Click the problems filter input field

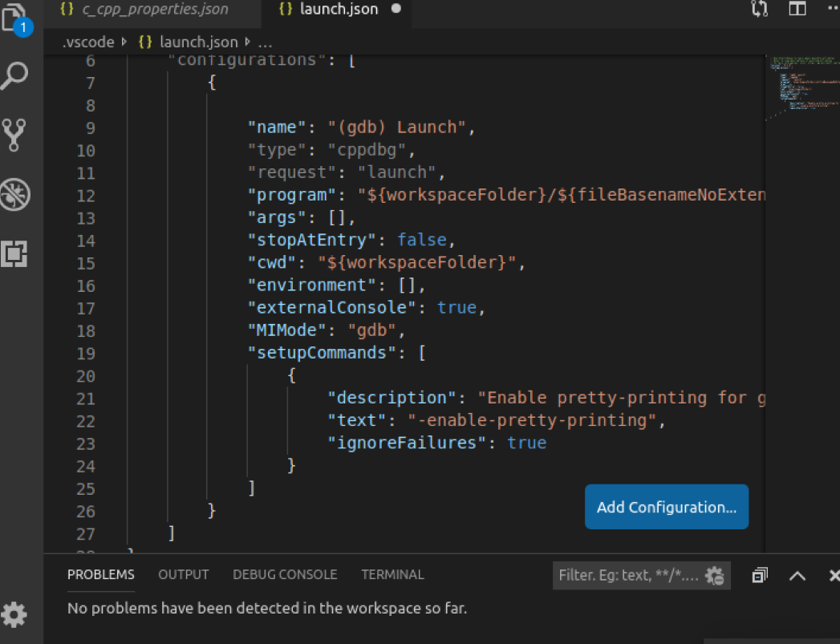(630, 576)
